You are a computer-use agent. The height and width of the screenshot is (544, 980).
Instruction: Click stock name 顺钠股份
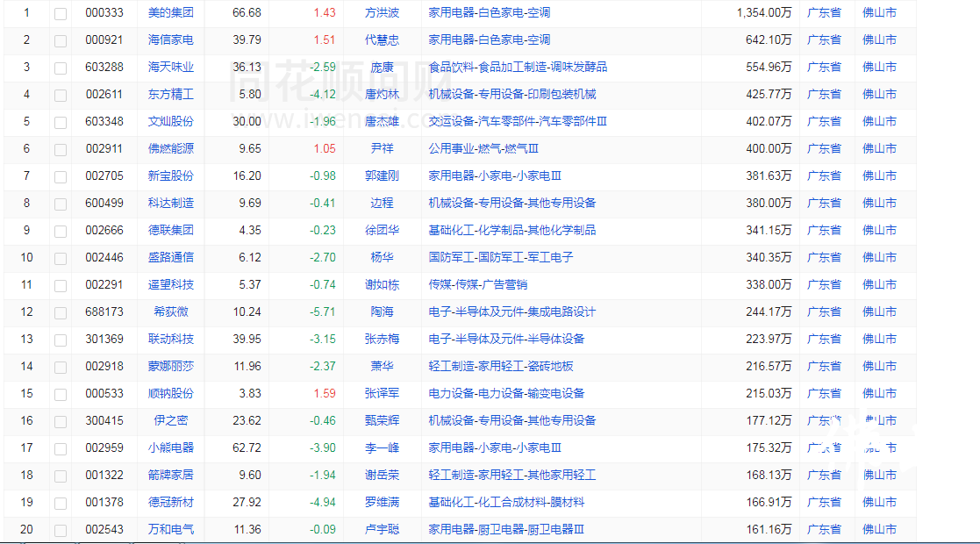[x=170, y=393]
